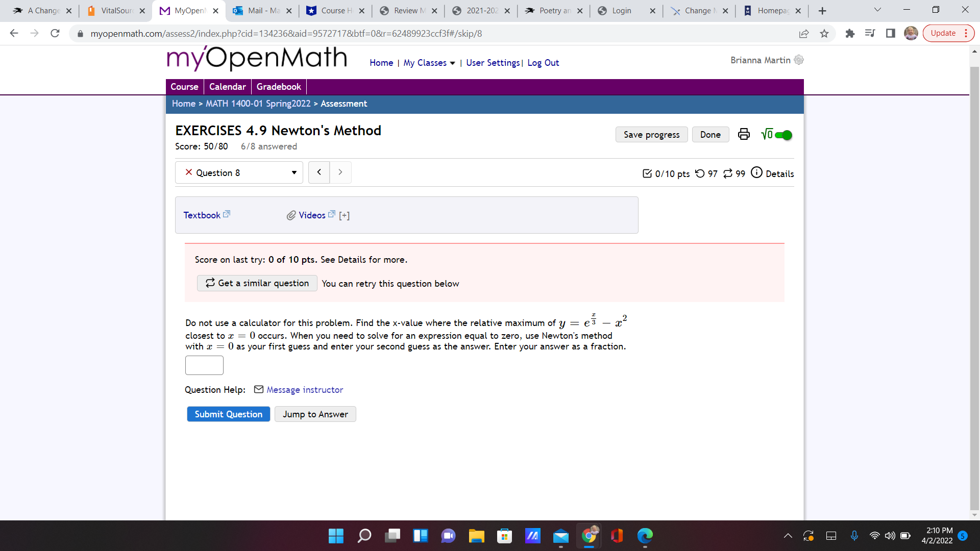Switch to the Gradebook tab
The width and height of the screenshot is (980, 551).
click(279, 87)
